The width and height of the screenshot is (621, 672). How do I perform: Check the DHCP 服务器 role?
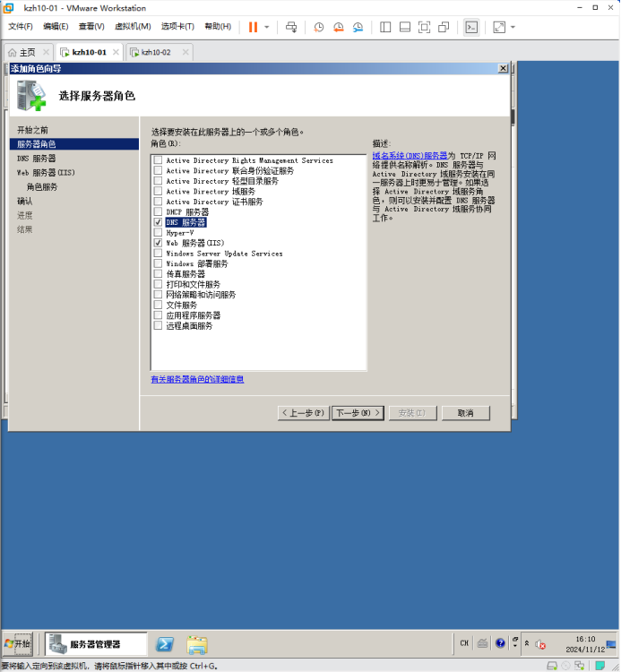coord(158,211)
